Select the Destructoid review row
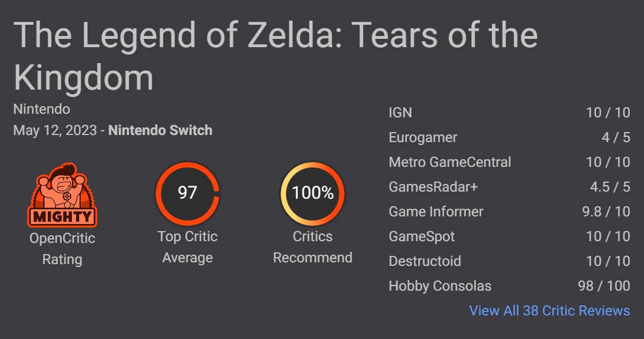The image size is (644, 339). [510, 261]
